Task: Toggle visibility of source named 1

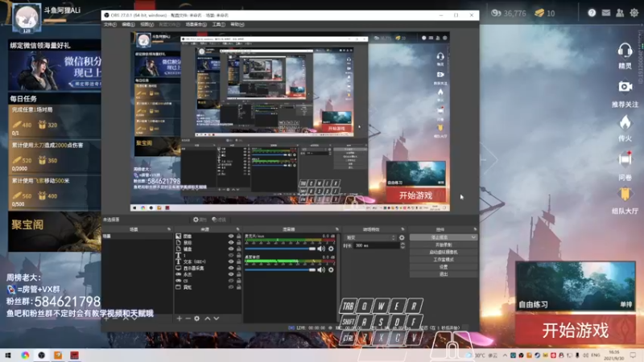Action: click(231, 255)
